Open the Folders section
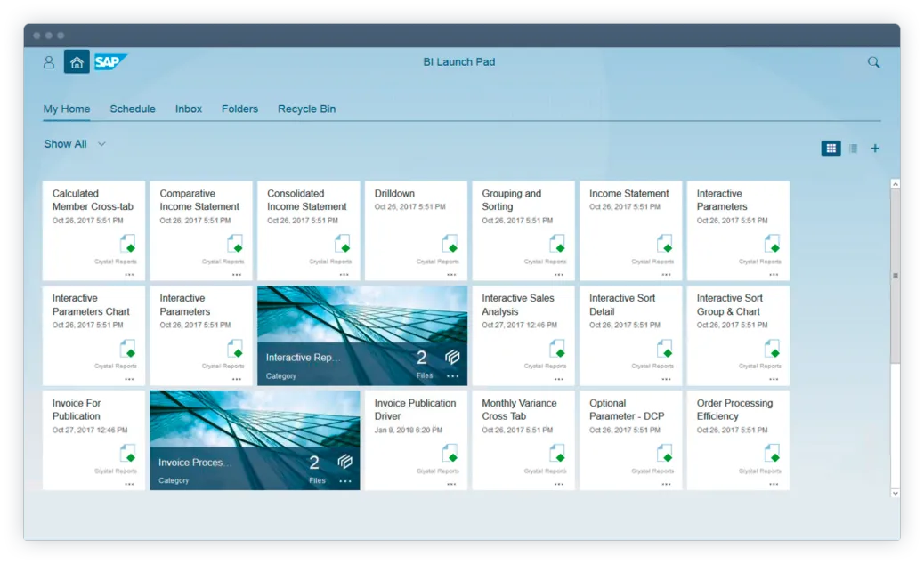This screenshot has height=564, width=924. point(239,109)
